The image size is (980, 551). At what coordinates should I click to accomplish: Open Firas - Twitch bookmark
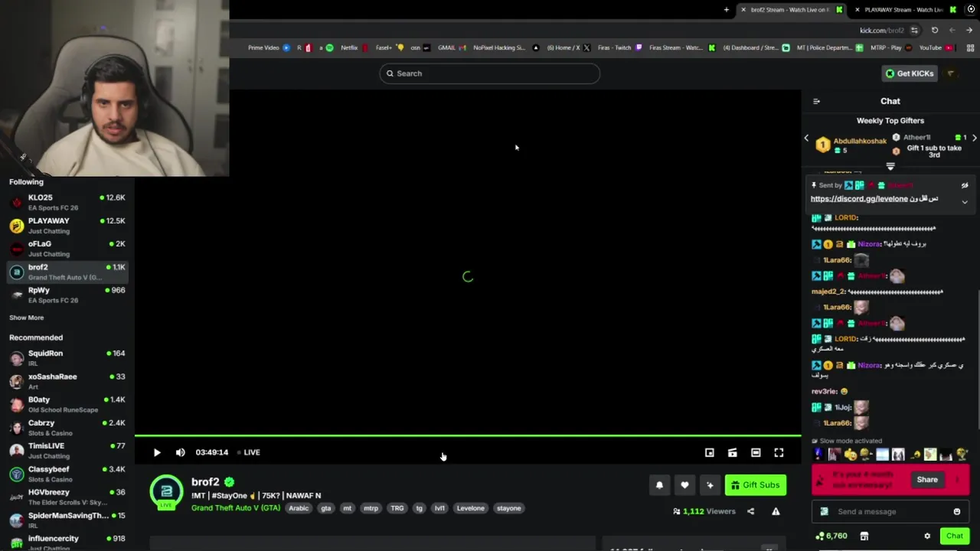coord(620,47)
